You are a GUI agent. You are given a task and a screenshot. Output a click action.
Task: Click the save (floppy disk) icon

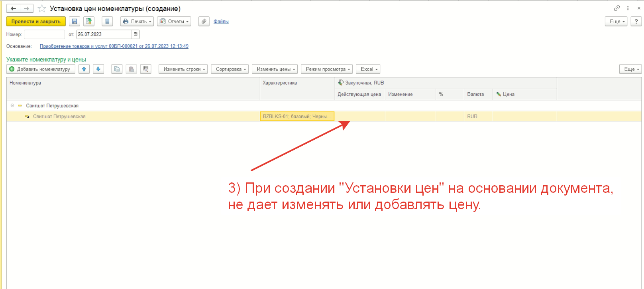pyautogui.click(x=75, y=22)
